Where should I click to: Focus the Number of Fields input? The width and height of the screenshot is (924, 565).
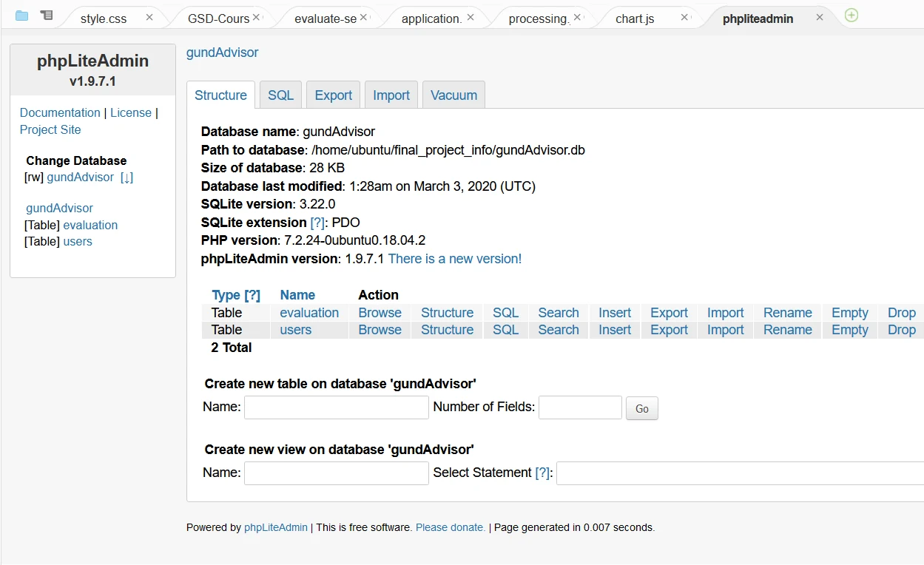(580, 407)
